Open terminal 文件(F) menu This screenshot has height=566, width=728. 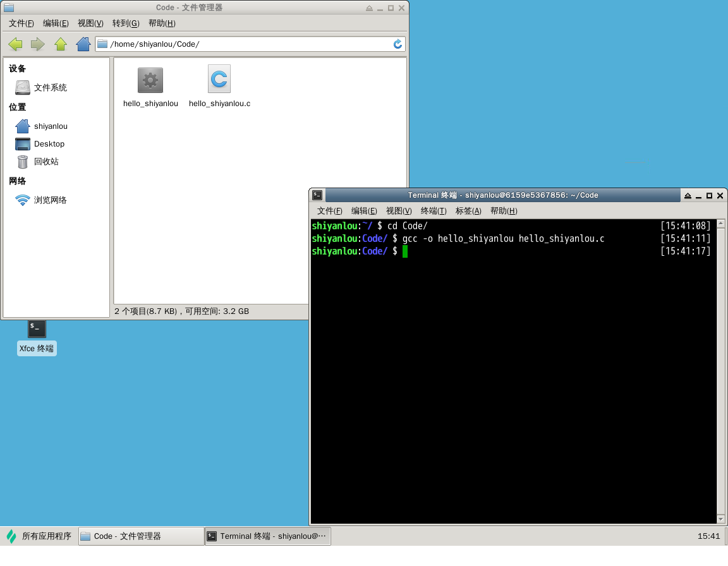(330, 211)
